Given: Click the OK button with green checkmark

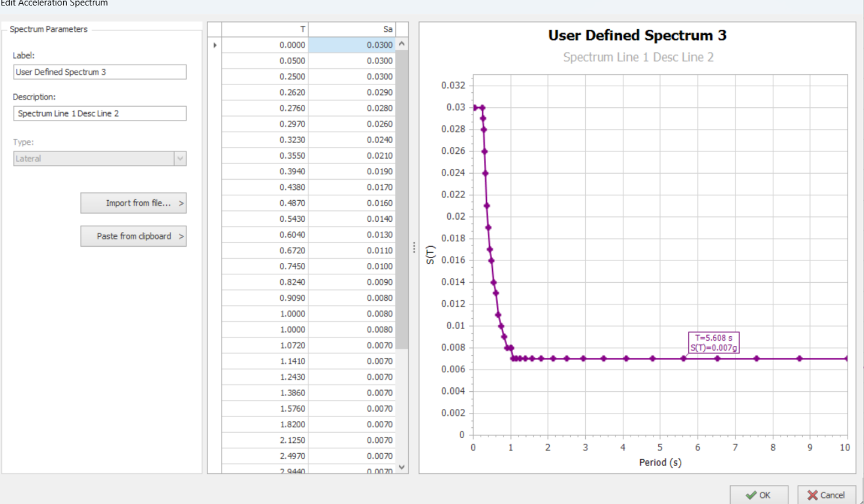Looking at the screenshot, I should 758,495.
